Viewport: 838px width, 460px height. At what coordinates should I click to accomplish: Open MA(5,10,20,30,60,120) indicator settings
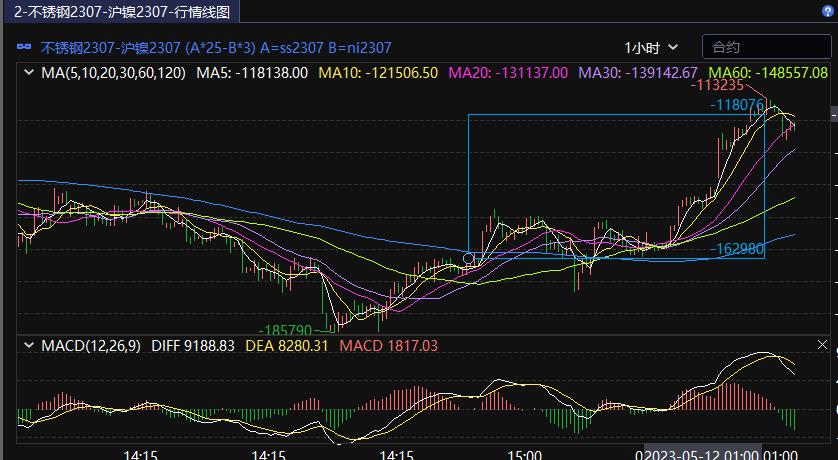point(113,73)
